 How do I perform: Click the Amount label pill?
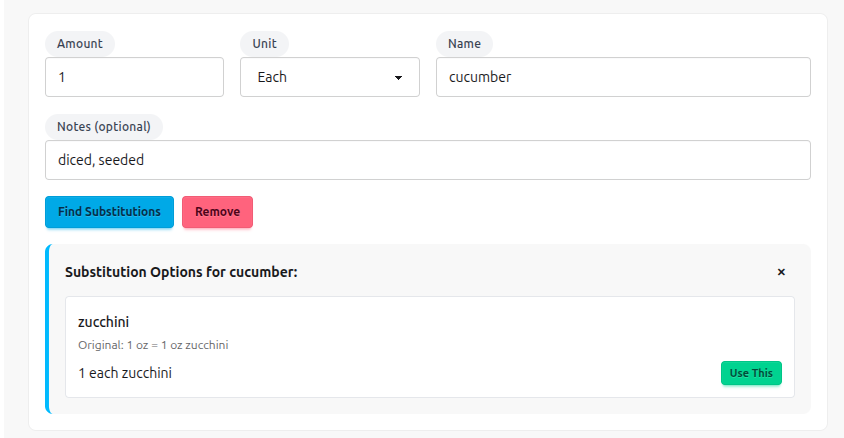(x=80, y=44)
